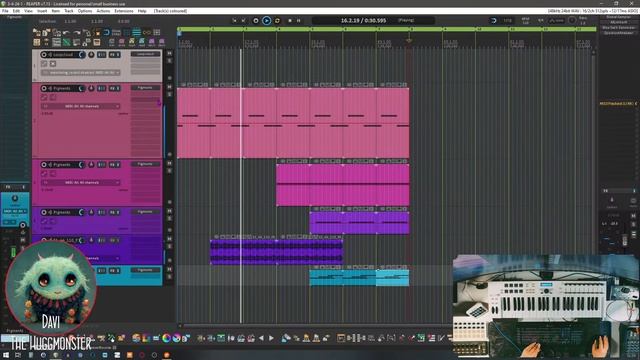The height and width of the screenshot is (360, 640).
Task: Arm the pink Pigments track for recording
Action: [44, 88]
